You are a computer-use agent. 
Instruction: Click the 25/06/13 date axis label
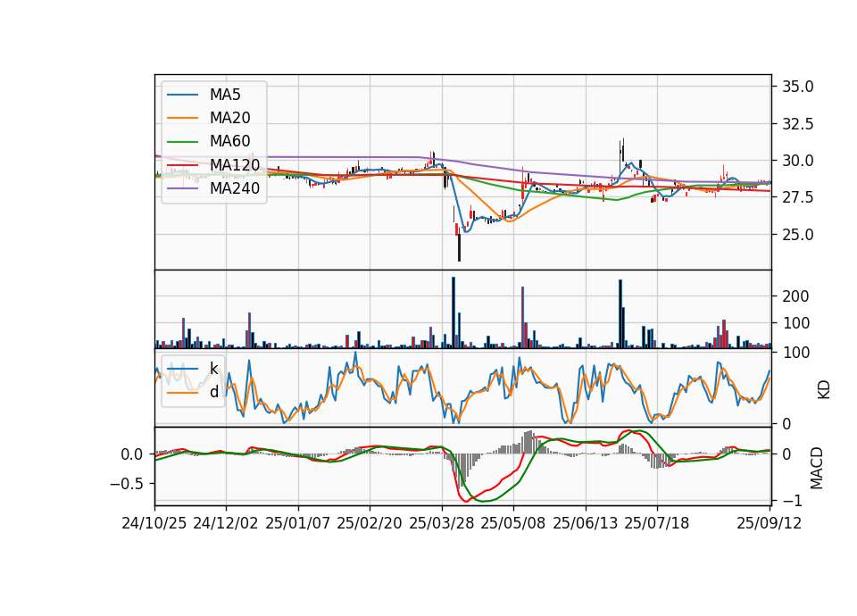click(586, 523)
